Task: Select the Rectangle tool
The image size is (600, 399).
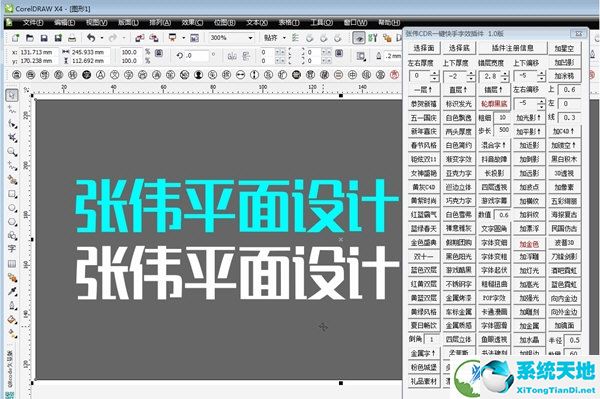Action: point(12,194)
